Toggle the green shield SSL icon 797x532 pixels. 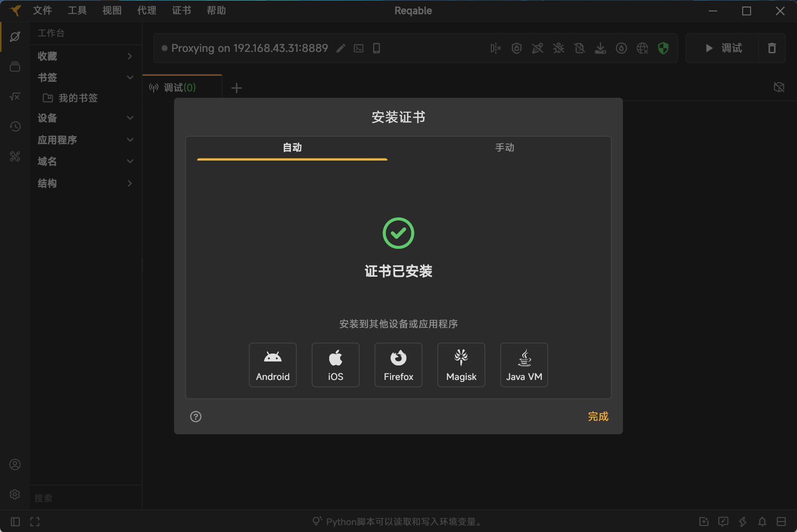663,48
